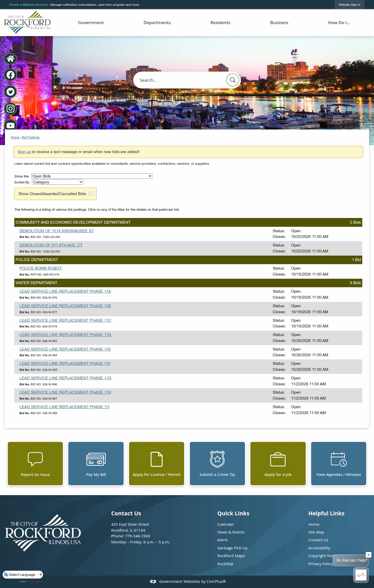Open the Departments menu
The height and width of the screenshot is (588, 374).
click(157, 23)
